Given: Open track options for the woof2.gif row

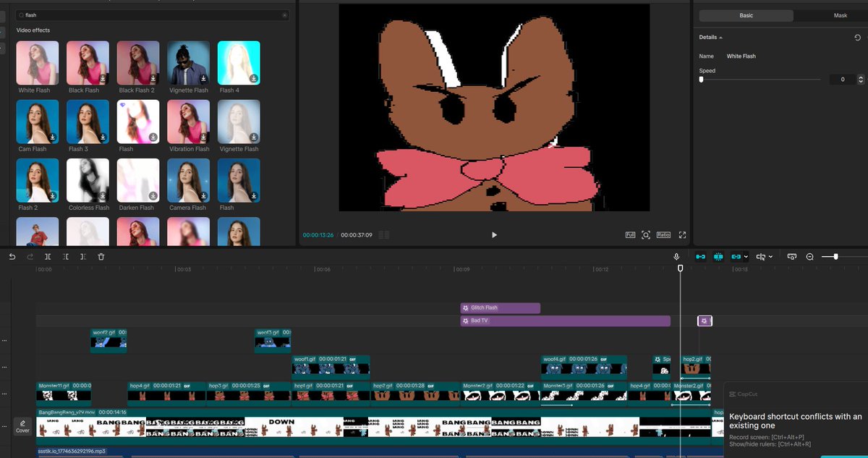Looking at the screenshot, I should tap(4, 339).
